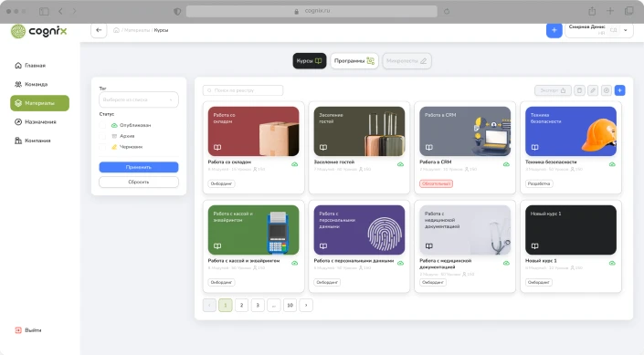This screenshot has height=355, width=644.
Task: Select Материалы in the sidebar
Action: tap(40, 103)
